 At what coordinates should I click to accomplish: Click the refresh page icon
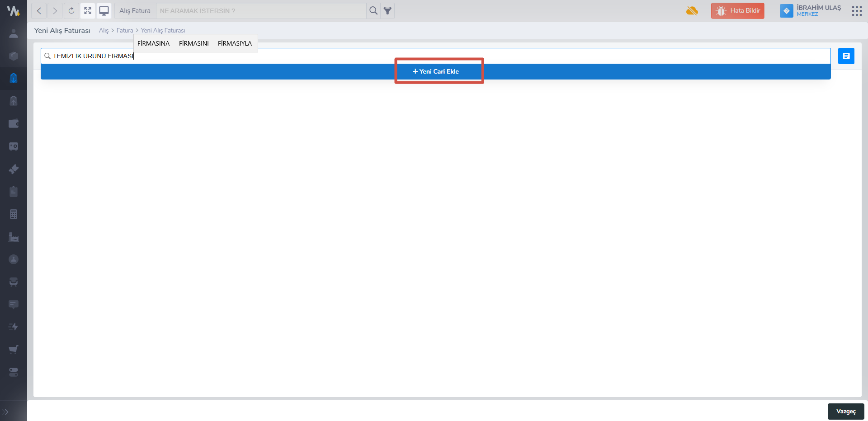tap(71, 11)
